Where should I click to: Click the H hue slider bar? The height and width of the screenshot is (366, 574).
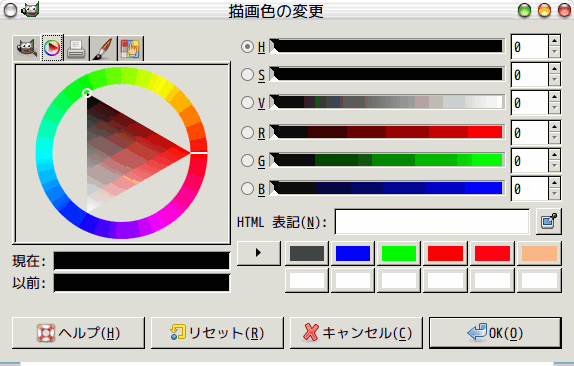point(387,46)
